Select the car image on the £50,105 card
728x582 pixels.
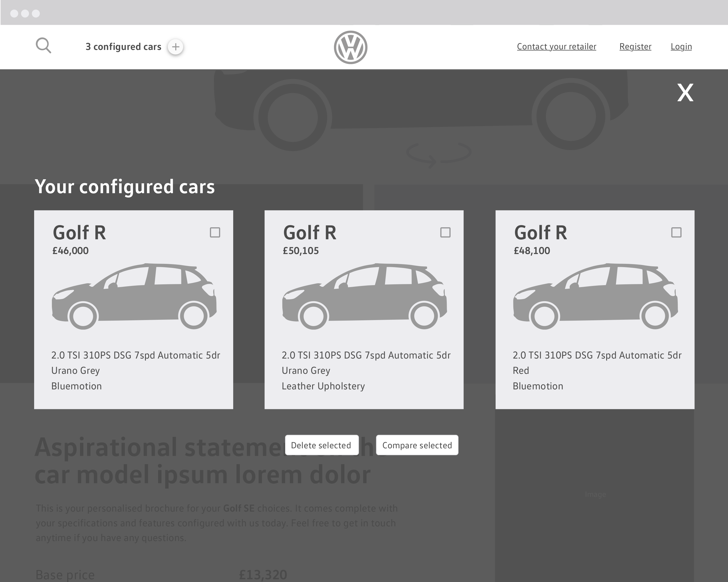pyautogui.click(x=364, y=296)
